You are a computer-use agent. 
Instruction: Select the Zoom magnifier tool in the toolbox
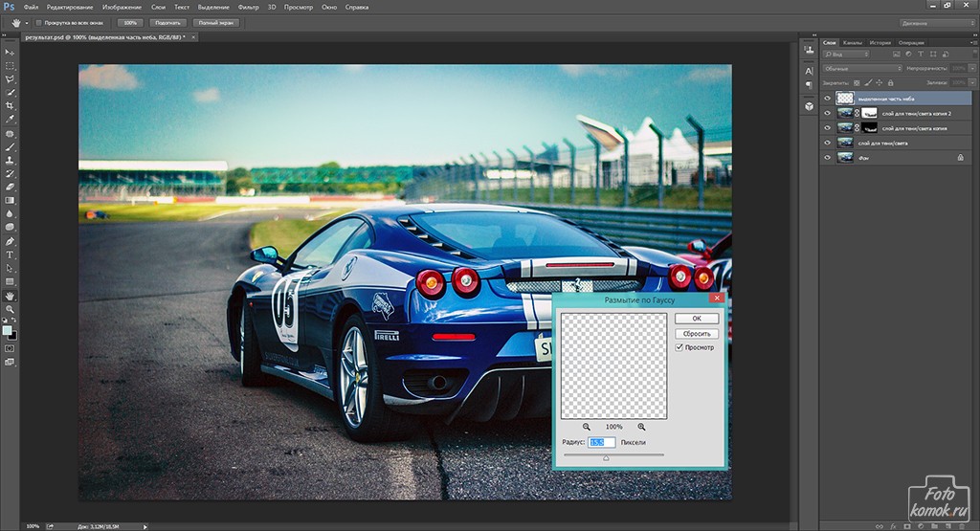click(11, 310)
